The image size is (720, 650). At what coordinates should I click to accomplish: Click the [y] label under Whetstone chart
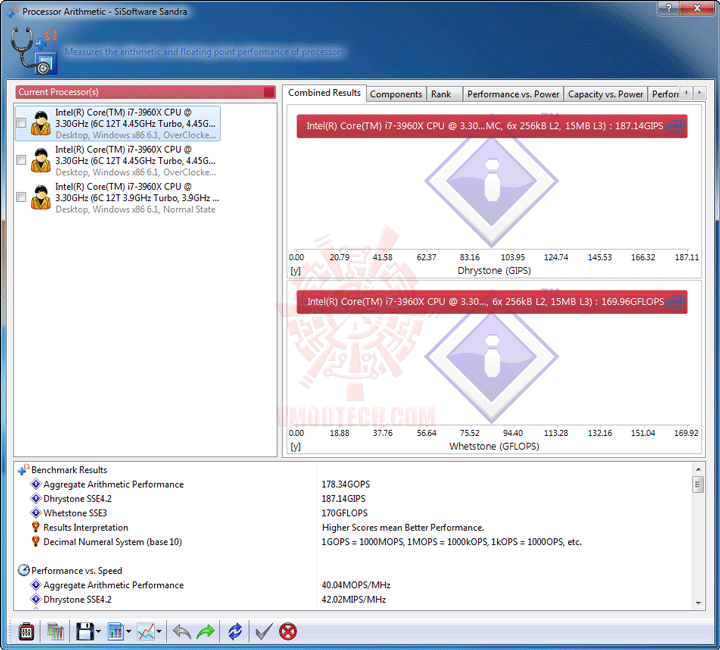click(295, 447)
